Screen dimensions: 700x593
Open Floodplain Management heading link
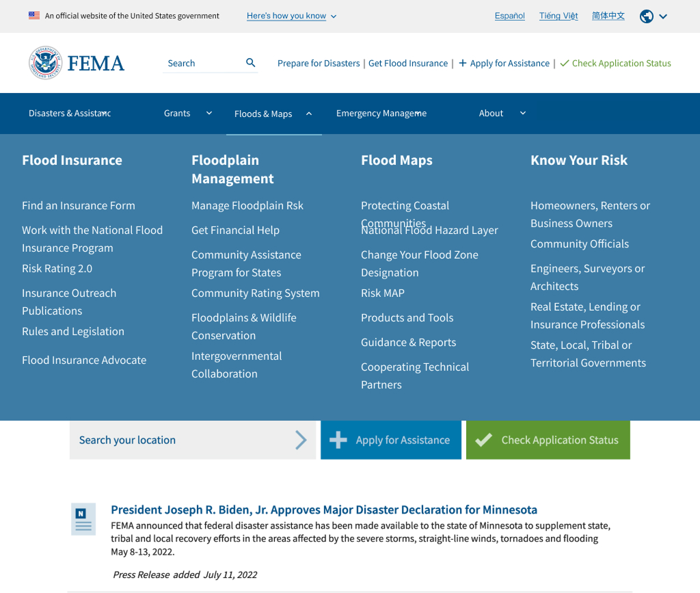point(232,169)
